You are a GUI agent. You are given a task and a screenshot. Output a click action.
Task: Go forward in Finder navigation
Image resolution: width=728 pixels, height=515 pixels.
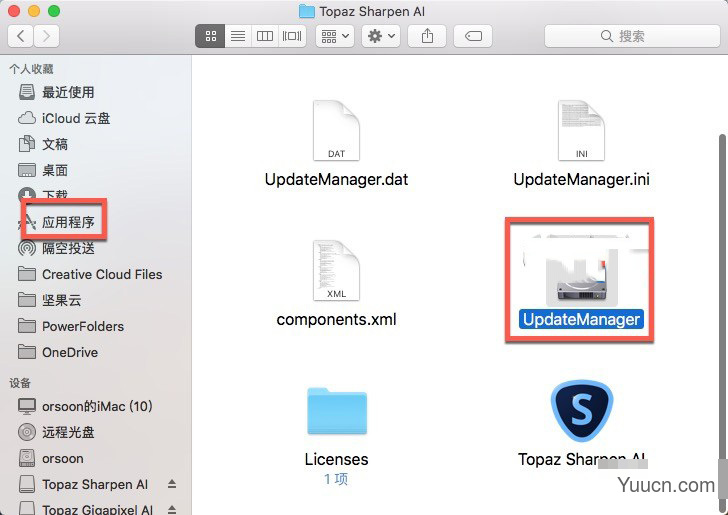46,36
